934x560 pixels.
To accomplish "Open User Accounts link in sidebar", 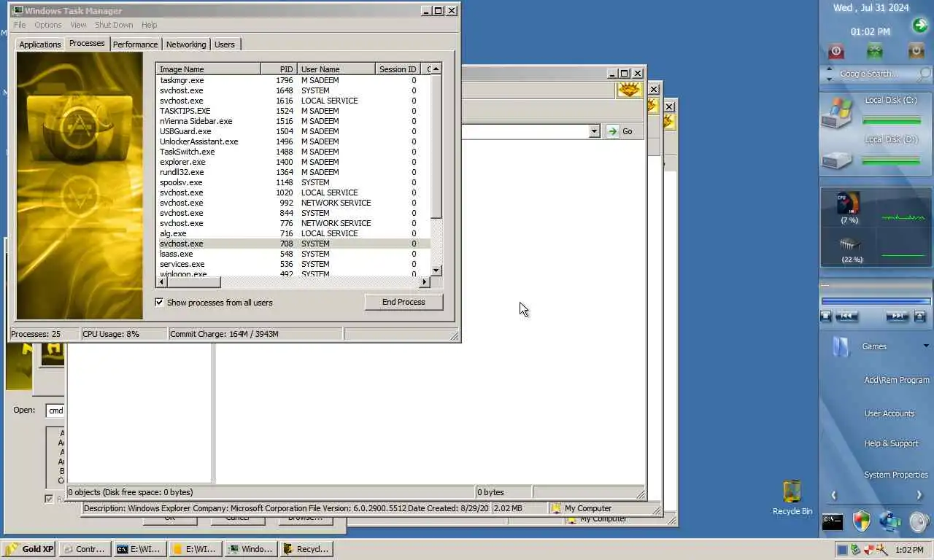I will pos(889,413).
